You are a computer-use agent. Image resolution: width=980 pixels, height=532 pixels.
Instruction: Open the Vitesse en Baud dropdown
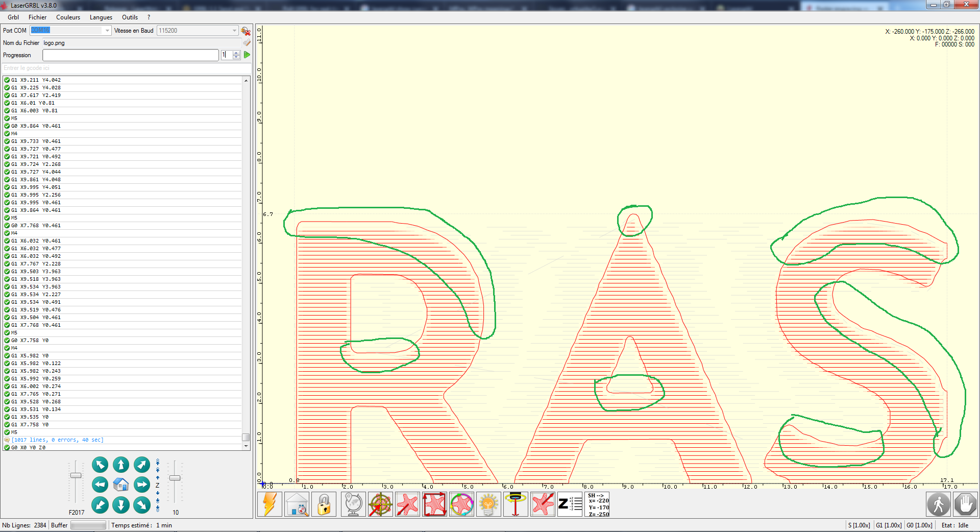pyautogui.click(x=234, y=30)
